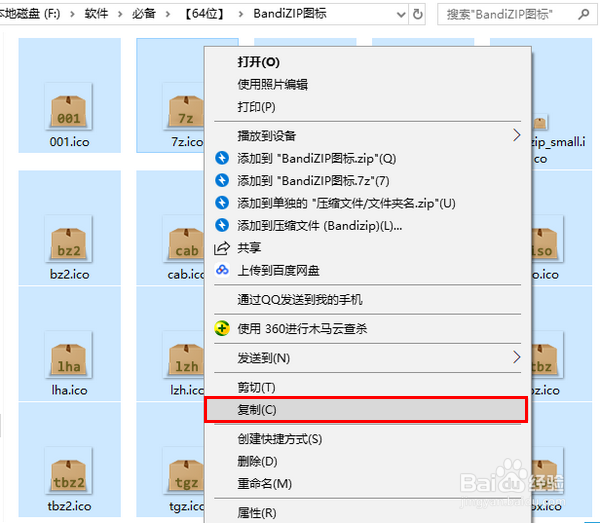Viewport: 600px width, 523px height.
Task: Choose 通过QQ发送到我的手机 entry
Action: (368, 299)
